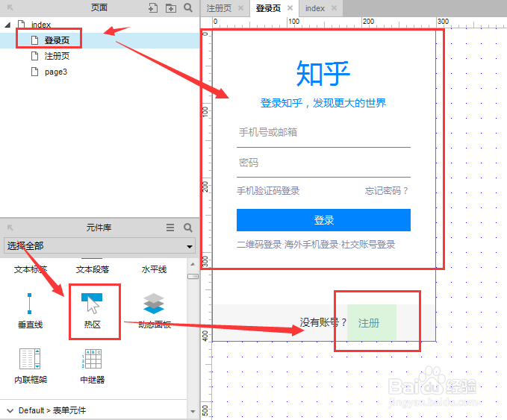This screenshot has height=420, width=507.
Task: Click the 手机验证码登录 link
Action: click(x=268, y=191)
